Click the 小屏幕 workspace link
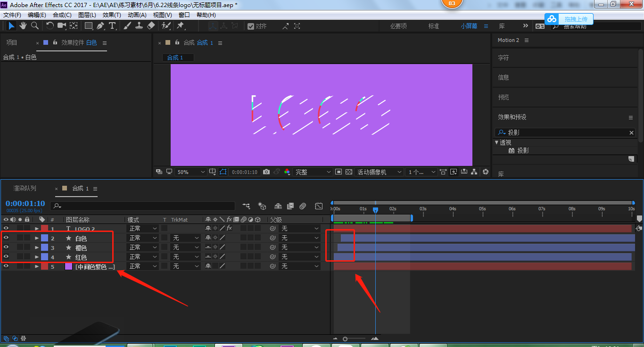Screen dimensions: 644x347 (x=469, y=26)
